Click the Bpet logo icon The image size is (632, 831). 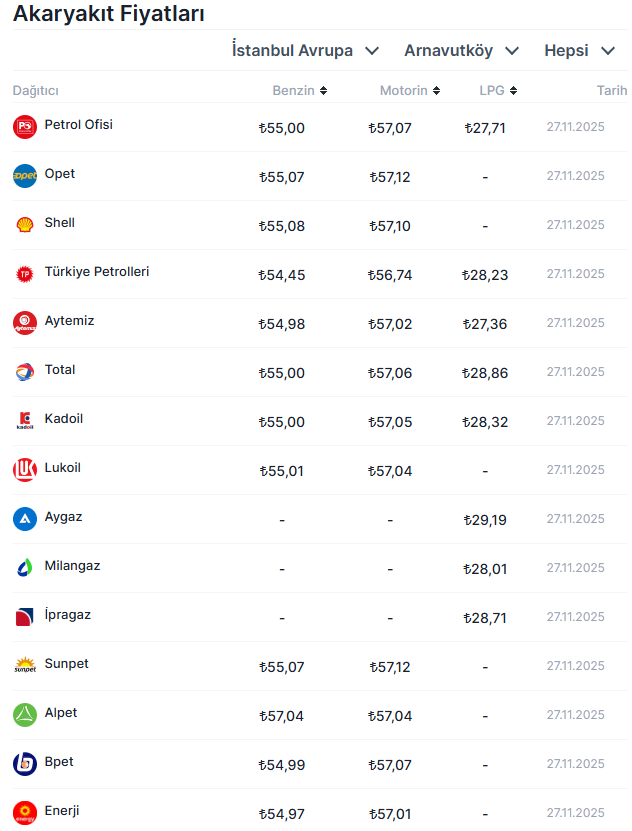(x=25, y=764)
